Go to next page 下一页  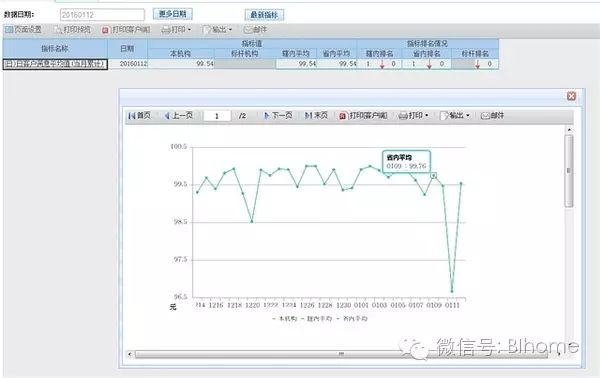[x=278, y=116]
